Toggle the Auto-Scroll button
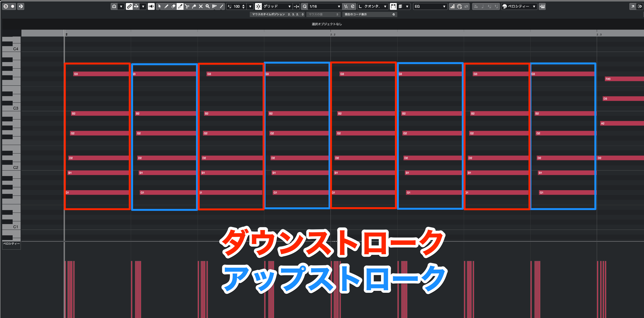This screenshot has height=318, width=644. (136, 6)
